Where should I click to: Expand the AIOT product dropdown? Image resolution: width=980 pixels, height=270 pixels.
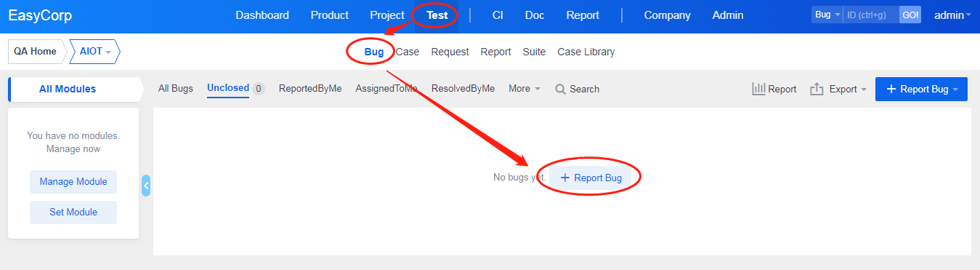[95, 52]
